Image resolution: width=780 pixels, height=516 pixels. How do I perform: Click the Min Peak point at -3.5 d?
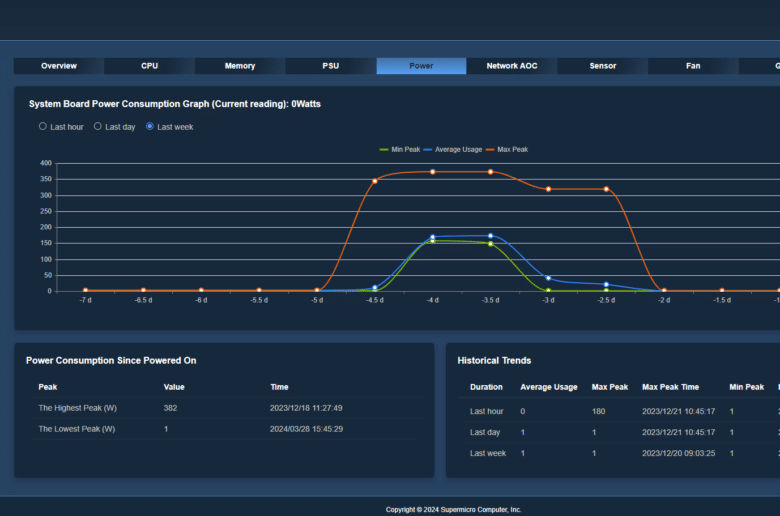490,244
